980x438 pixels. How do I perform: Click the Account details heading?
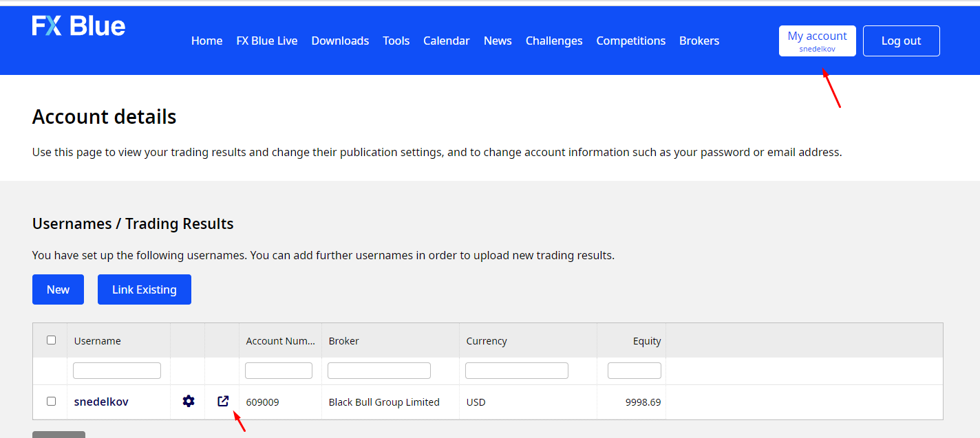pyautogui.click(x=105, y=117)
